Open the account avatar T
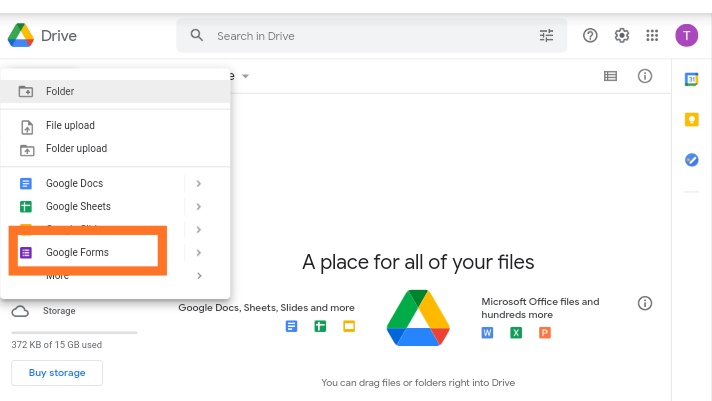Image resolution: width=712 pixels, height=401 pixels. click(686, 35)
